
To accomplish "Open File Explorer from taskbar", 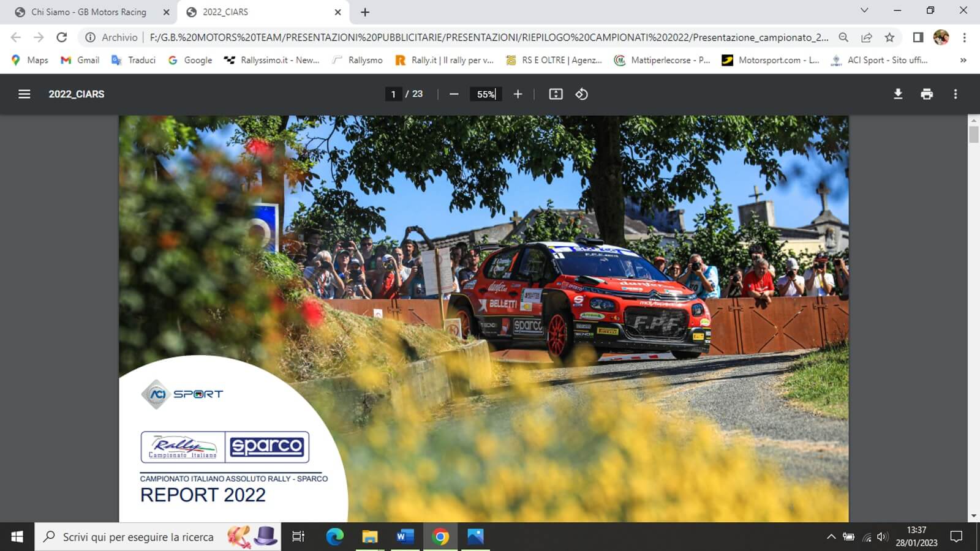I will pyautogui.click(x=370, y=537).
